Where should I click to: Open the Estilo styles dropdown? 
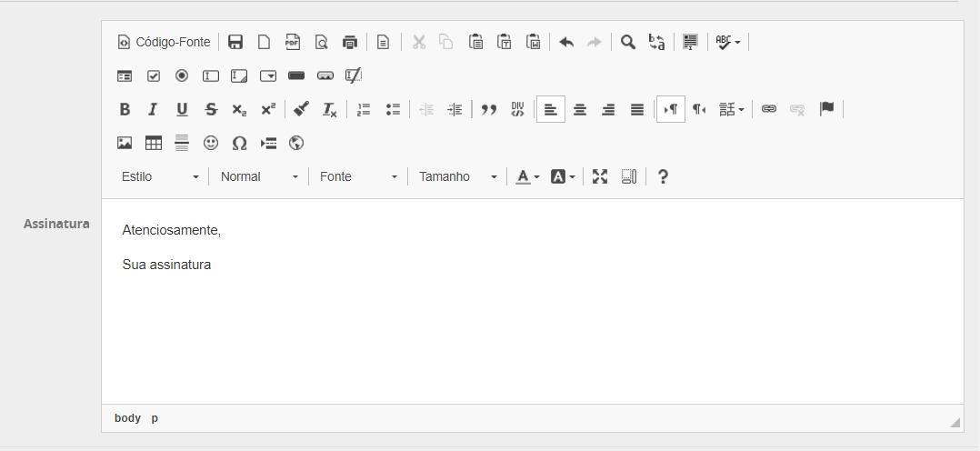(160, 176)
